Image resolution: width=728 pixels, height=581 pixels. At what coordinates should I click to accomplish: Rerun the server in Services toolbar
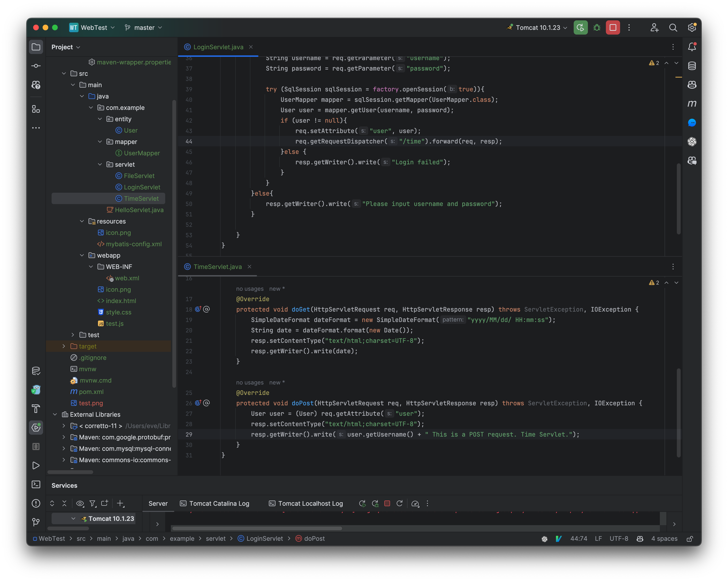tap(362, 503)
